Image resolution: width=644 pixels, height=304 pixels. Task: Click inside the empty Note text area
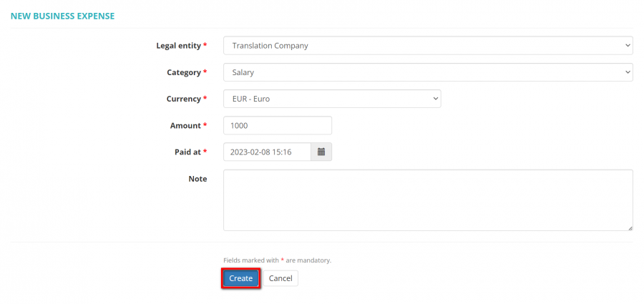click(x=428, y=200)
